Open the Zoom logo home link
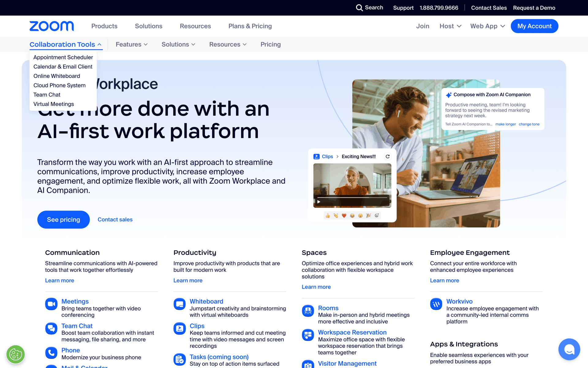This screenshot has width=588, height=368. click(x=51, y=26)
